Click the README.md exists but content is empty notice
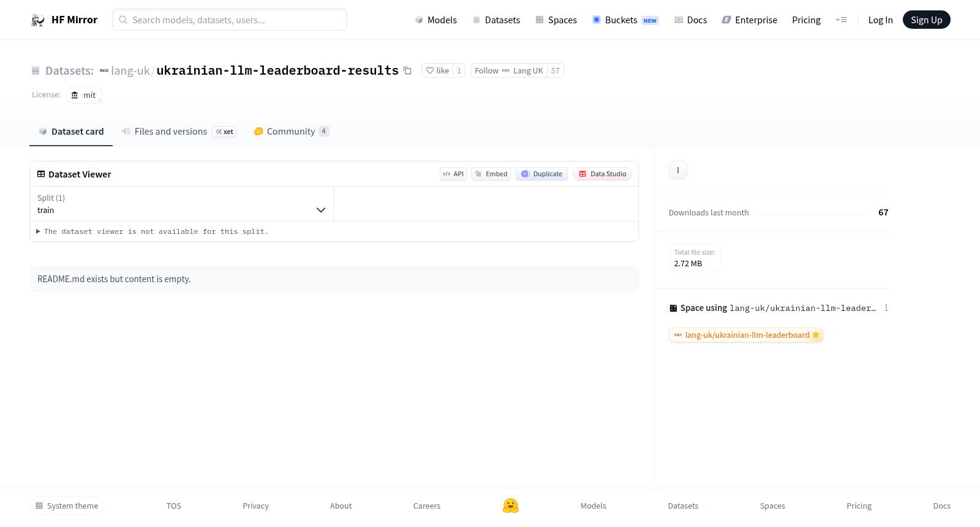 pos(334,279)
